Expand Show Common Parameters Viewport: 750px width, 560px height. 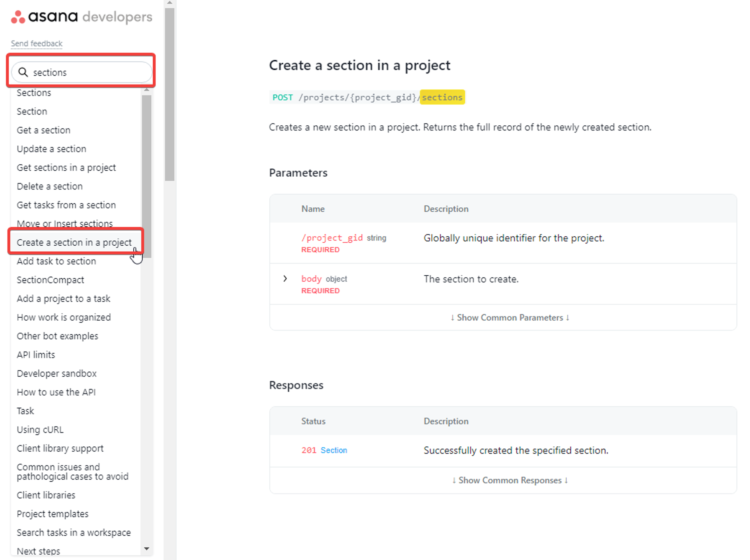point(510,318)
